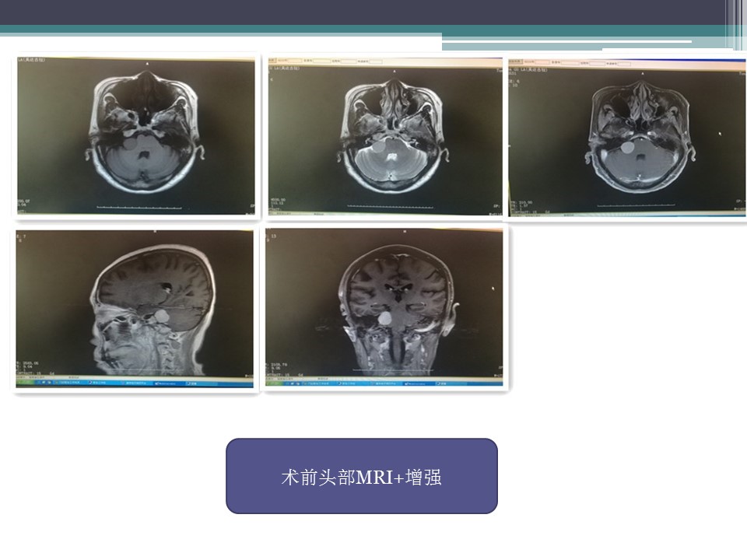Viewport: 747px width, 560px height.
Task: Click the enhancing round lesion in coronal image
Action: pyautogui.click(x=383, y=319)
